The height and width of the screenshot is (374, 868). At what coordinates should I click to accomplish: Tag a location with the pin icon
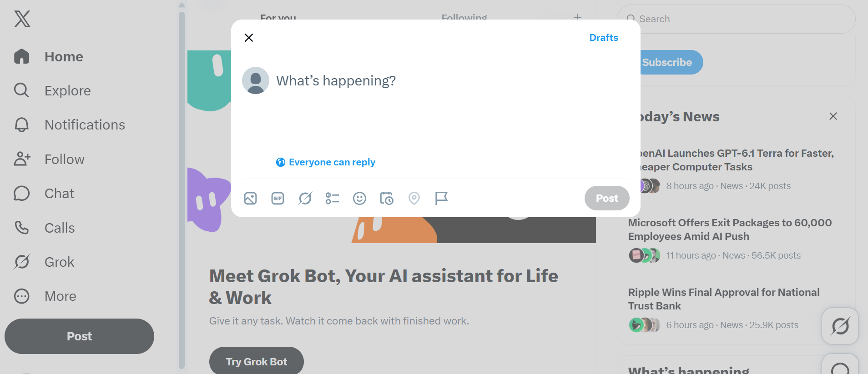(414, 199)
